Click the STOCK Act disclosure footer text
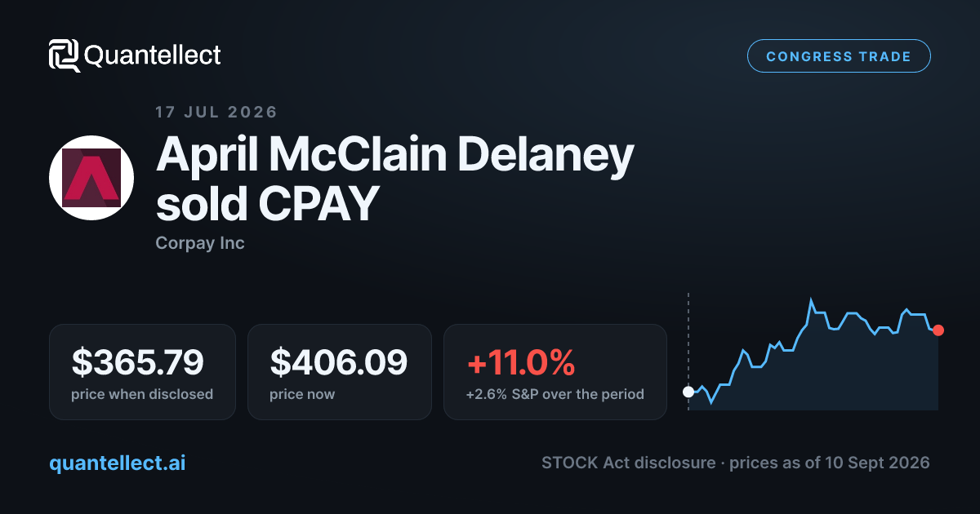Image resolution: width=980 pixels, height=514 pixels. tap(735, 463)
